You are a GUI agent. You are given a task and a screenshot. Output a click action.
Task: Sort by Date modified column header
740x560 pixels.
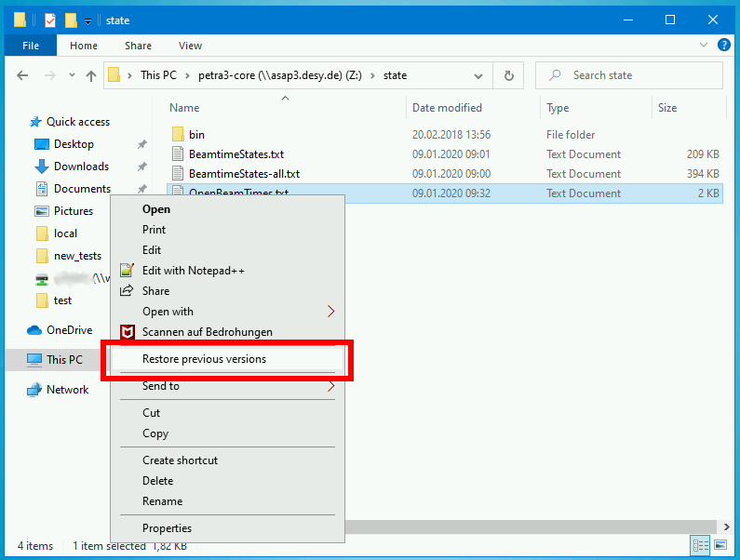pyautogui.click(x=447, y=108)
